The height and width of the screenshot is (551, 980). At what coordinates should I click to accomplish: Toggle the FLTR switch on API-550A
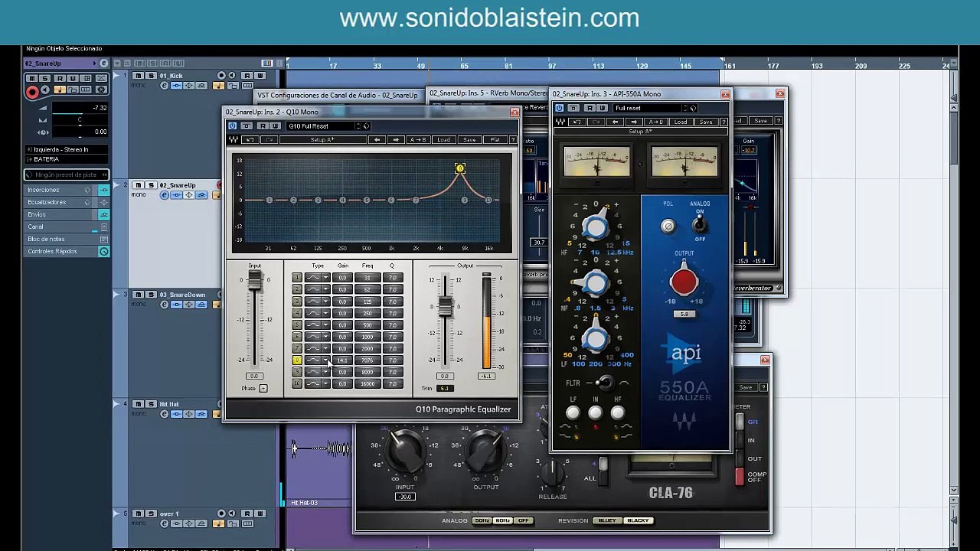tap(605, 383)
